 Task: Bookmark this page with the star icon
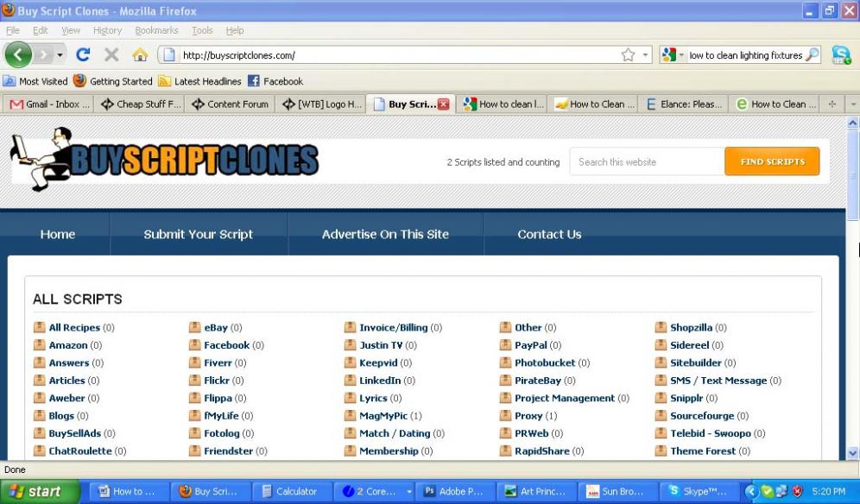coord(628,55)
